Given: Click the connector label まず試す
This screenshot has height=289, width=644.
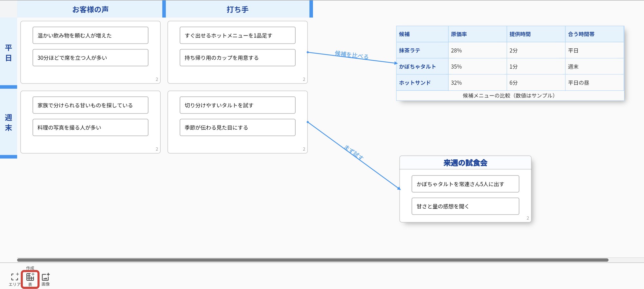Looking at the screenshot, I should (x=354, y=152).
